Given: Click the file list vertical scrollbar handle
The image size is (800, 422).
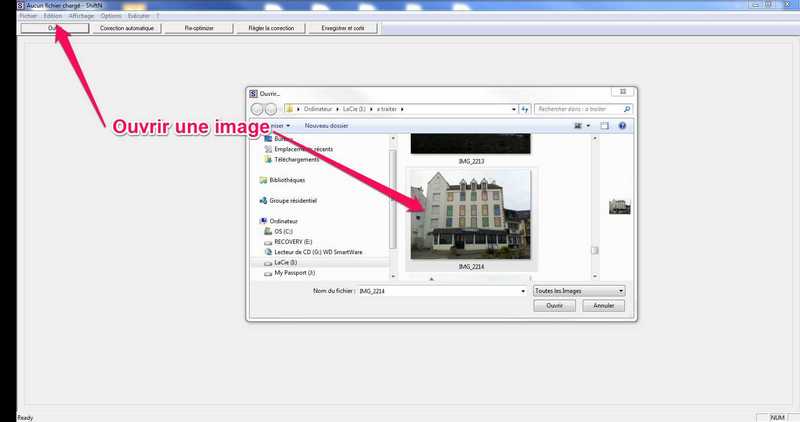Looking at the screenshot, I should coord(595,251).
